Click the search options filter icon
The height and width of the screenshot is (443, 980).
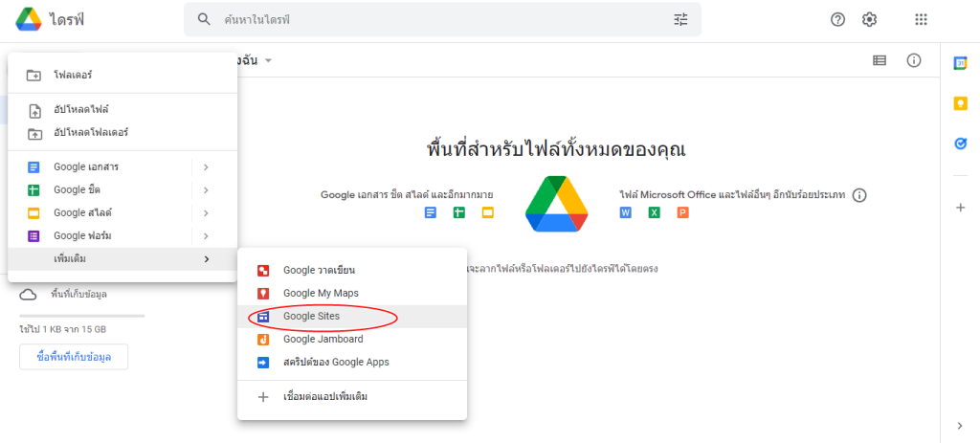click(x=680, y=19)
